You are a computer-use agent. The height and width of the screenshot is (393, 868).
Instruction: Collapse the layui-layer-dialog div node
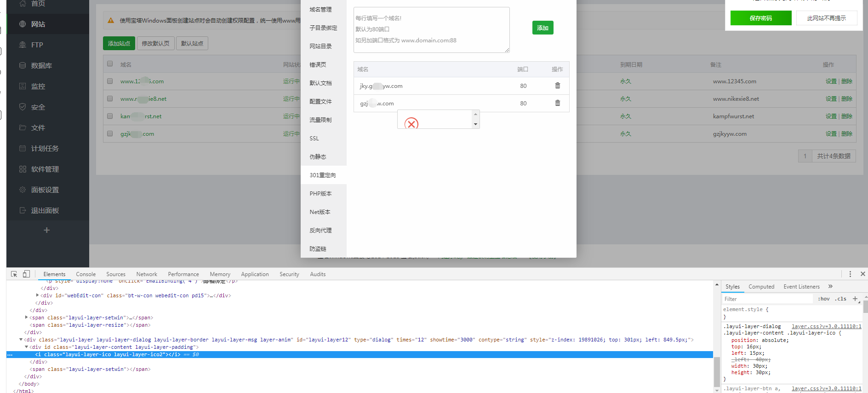pos(21,340)
